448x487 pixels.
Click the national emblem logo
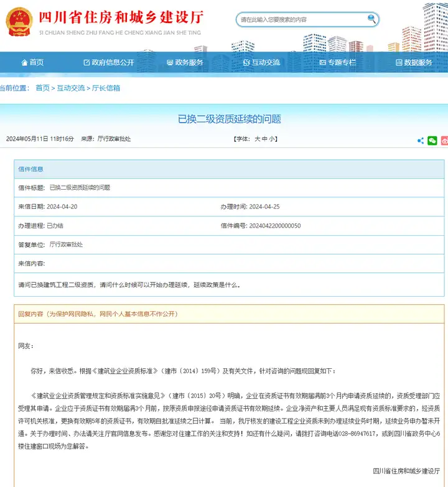click(19, 22)
